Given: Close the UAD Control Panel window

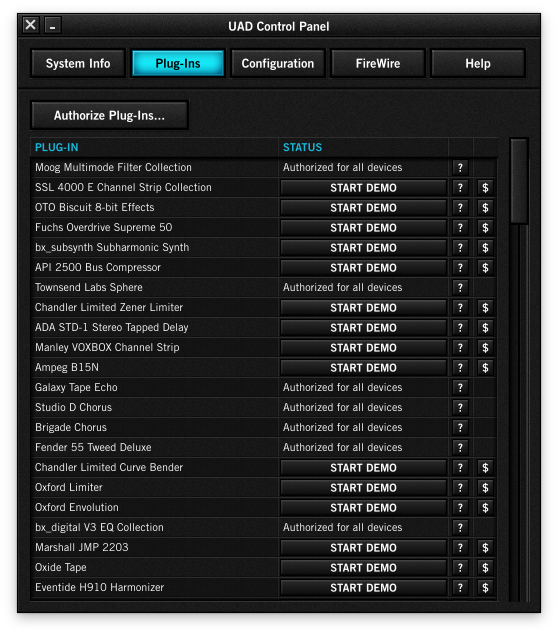Looking at the screenshot, I should coord(31,25).
